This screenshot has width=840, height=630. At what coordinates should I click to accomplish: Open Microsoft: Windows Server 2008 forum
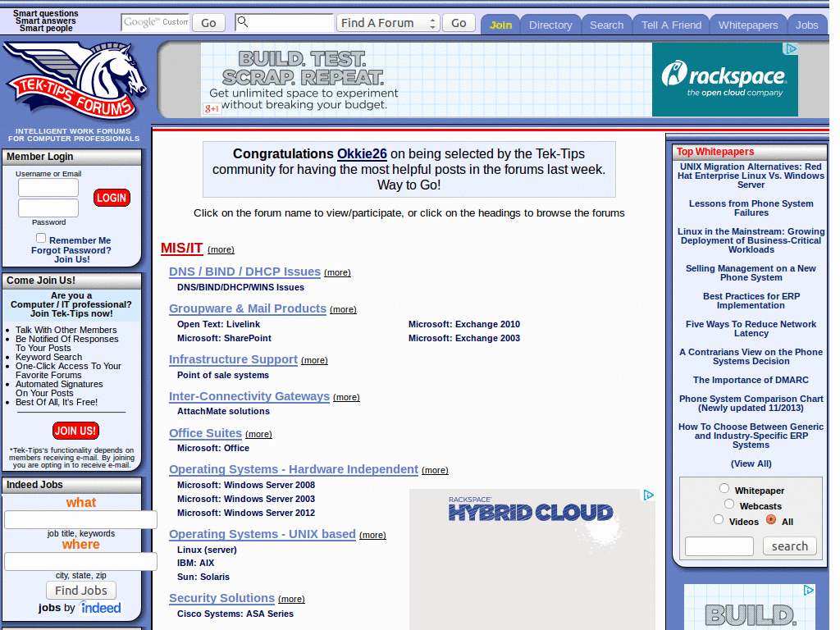pyautogui.click(x=246, y=485)
